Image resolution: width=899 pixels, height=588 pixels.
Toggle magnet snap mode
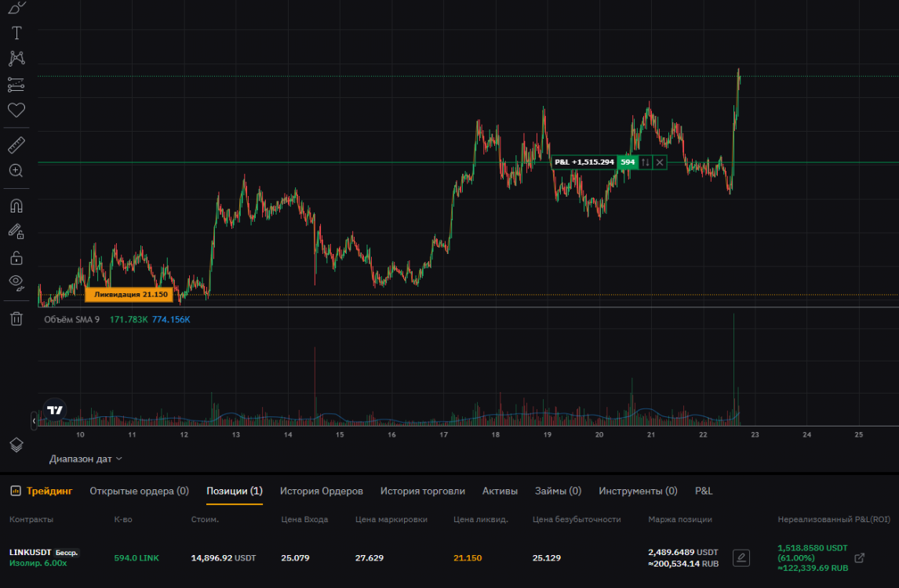click(x=16, y=206)
